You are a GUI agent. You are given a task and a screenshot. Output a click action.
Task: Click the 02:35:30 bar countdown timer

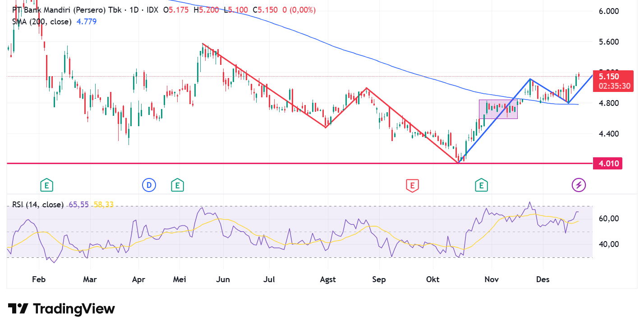pos(614,86)
